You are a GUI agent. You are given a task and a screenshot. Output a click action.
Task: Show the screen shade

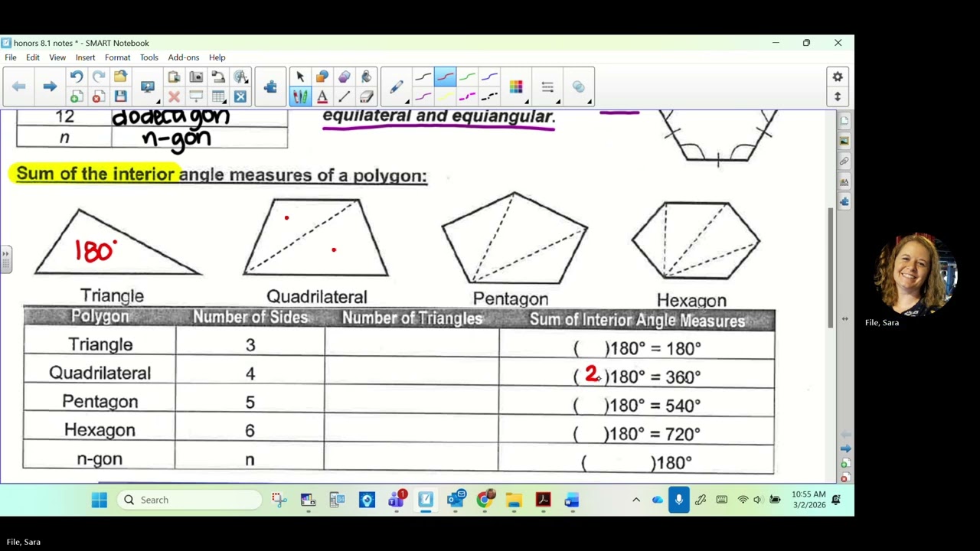pyautogui.click(x=196, y=96)
